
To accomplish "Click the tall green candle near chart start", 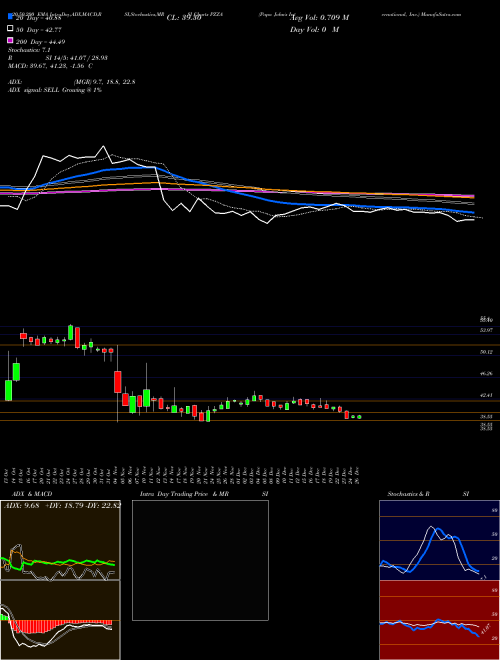I will (8, 390).
